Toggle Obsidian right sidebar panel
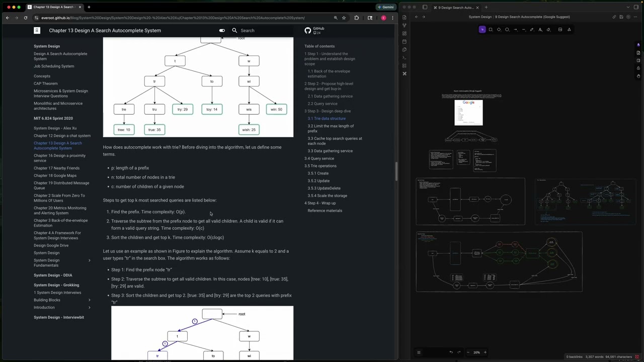This screenshot has width=644, height=362. pos(636,8)
